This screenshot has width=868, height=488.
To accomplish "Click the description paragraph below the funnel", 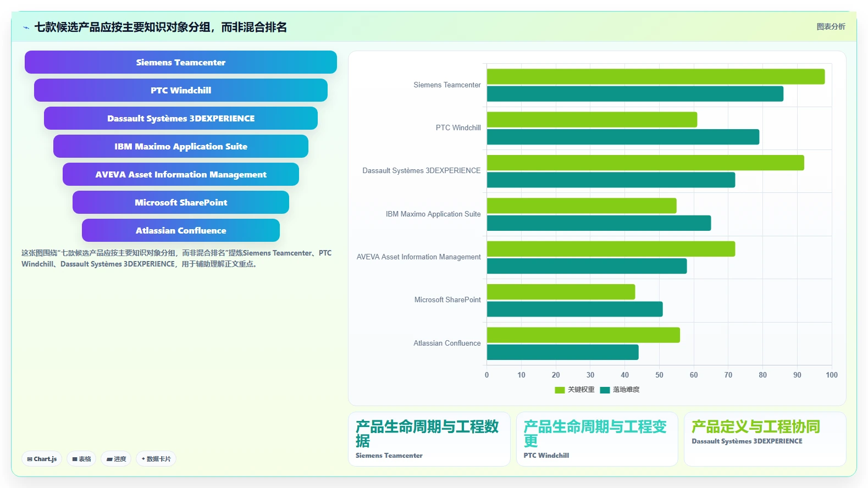I will (x=176, y=258).
